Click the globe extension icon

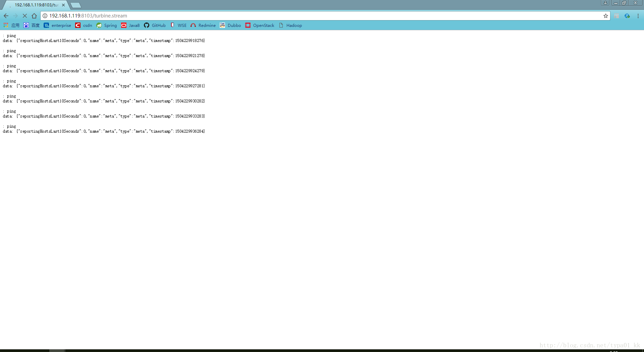point(627,16)
